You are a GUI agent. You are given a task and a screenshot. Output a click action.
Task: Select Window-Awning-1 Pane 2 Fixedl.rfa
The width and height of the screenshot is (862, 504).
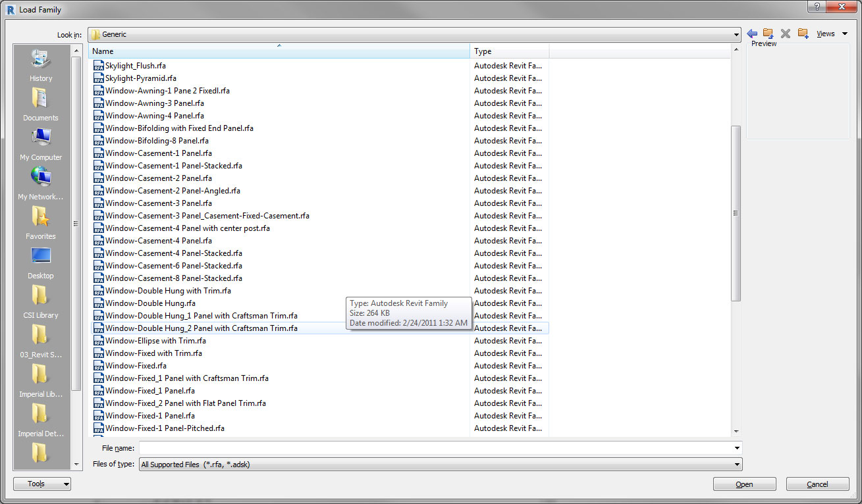[167, 91]
